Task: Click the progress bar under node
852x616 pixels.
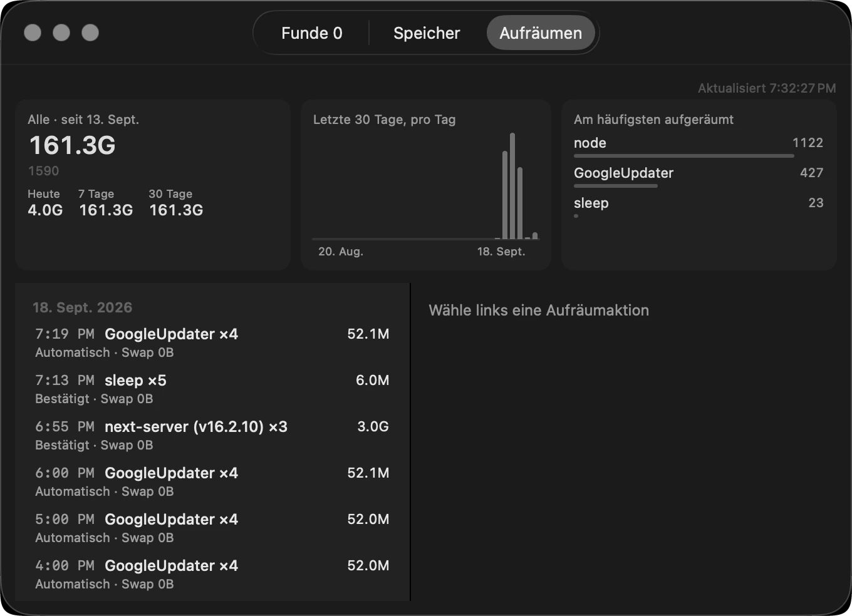Action: [x=684, y=156]
